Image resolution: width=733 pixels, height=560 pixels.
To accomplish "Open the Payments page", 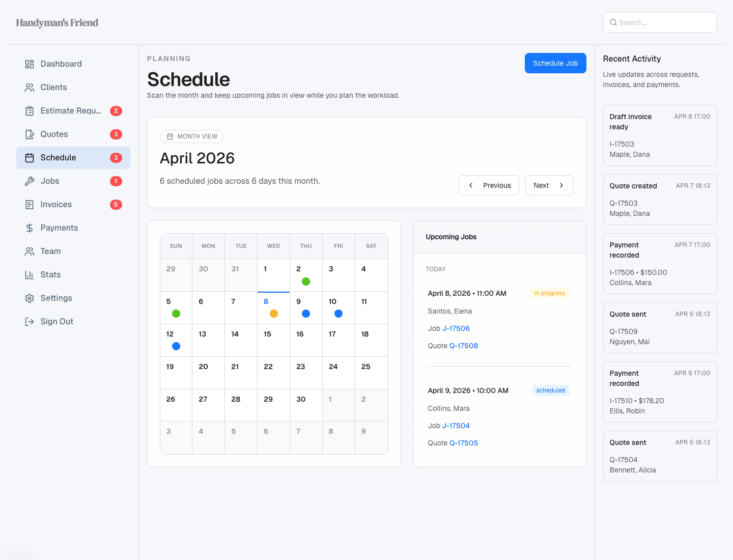I will pos(73,228).
